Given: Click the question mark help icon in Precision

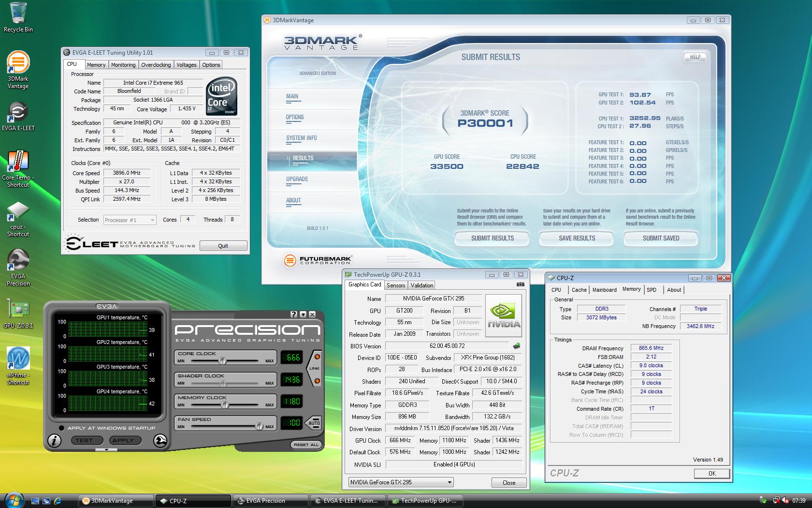Looking at the screenshot, I should tap(294, 314).
